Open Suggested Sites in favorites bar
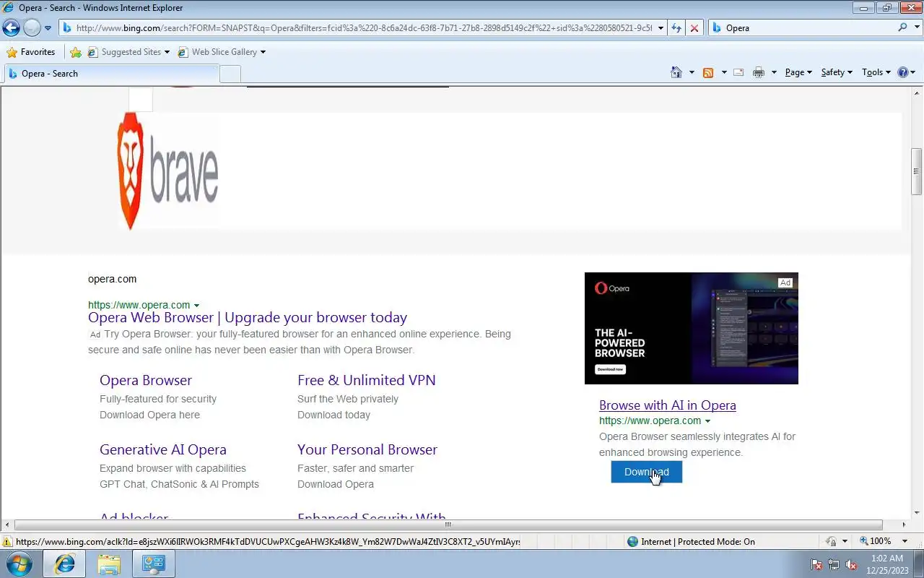Viewport: 924px width, 578px height. (x=128, y=52)
